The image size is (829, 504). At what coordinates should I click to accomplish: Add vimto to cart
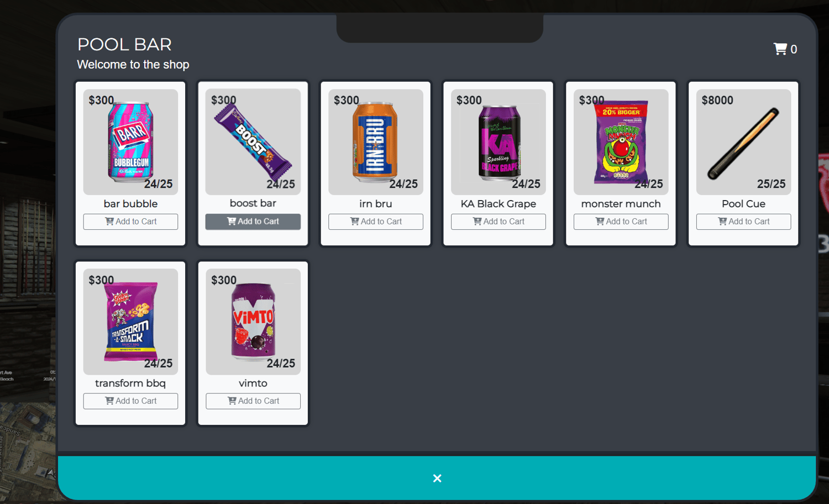(253, 401)
